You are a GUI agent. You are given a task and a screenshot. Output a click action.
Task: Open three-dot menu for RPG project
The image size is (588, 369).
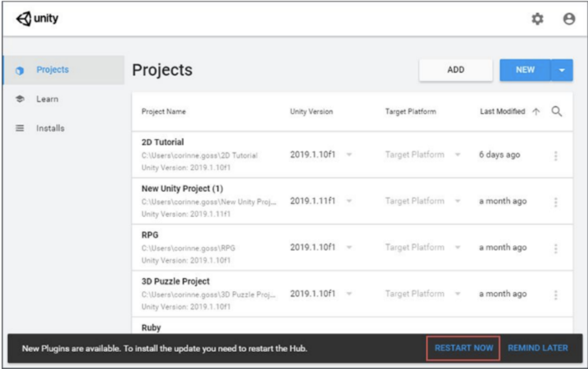[x=556, y=248]
